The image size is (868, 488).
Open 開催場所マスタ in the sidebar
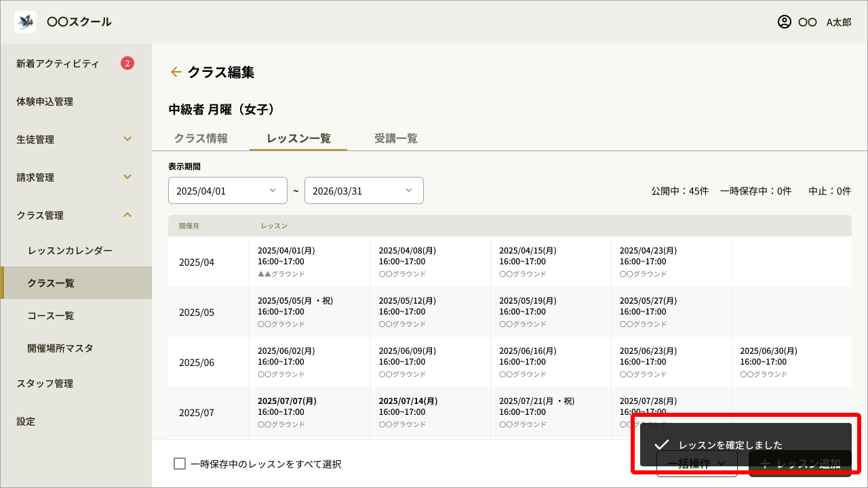pyautogui.click(x=60, y=348)
